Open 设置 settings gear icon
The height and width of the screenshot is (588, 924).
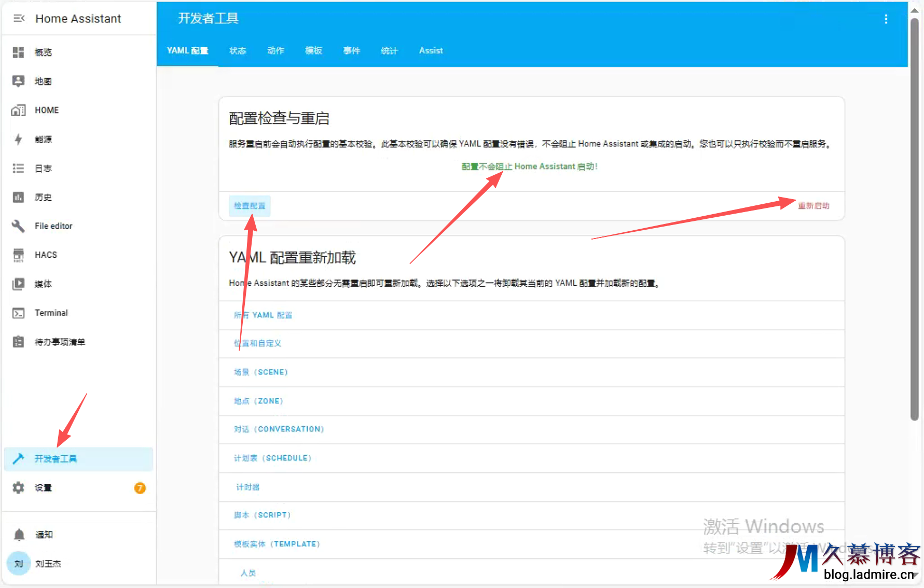(x=19, y=488)
